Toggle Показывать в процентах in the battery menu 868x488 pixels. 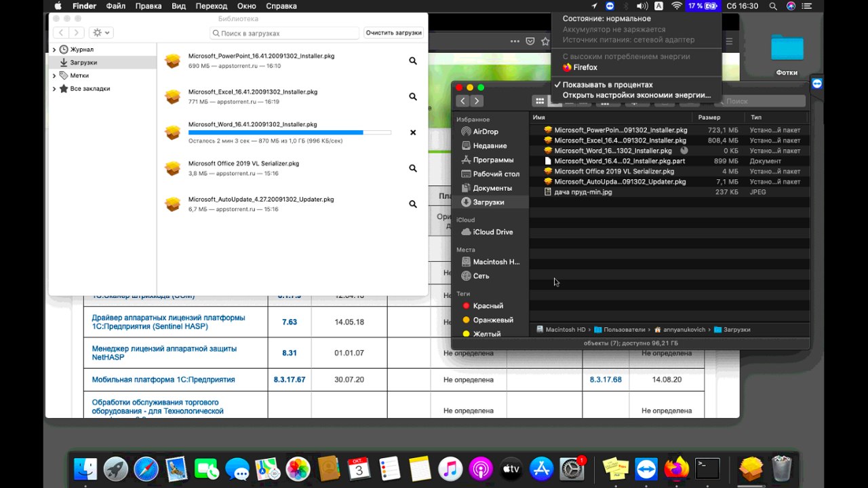pos(608,85)
